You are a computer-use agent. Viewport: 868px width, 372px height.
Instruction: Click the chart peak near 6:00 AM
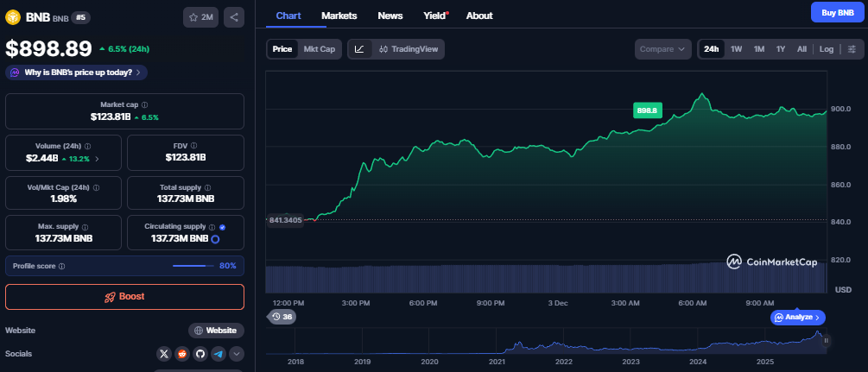coord(702,94)
